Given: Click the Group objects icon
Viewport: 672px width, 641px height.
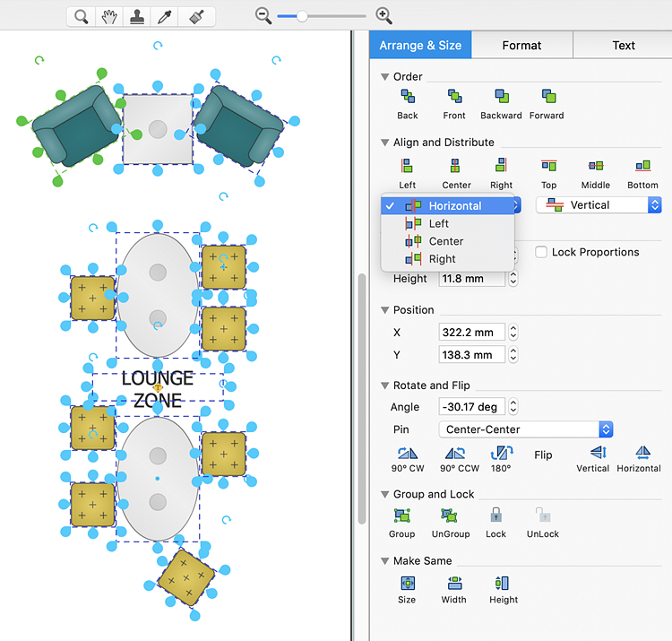Looking at the screenshot, I should pyautogui.click(x=401, y=516).
